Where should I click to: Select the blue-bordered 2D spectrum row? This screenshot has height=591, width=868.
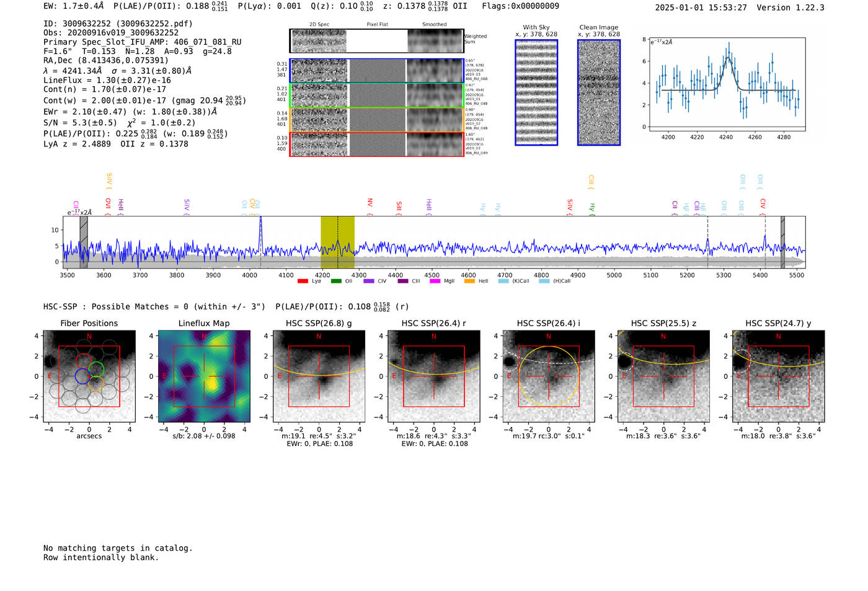point(377,71)
